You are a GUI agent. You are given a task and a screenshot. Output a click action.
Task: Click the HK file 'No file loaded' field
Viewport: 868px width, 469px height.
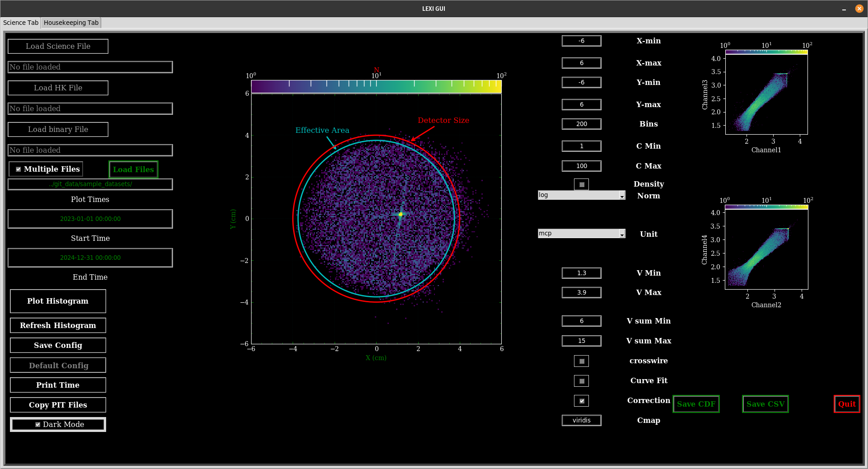point(90,108)
